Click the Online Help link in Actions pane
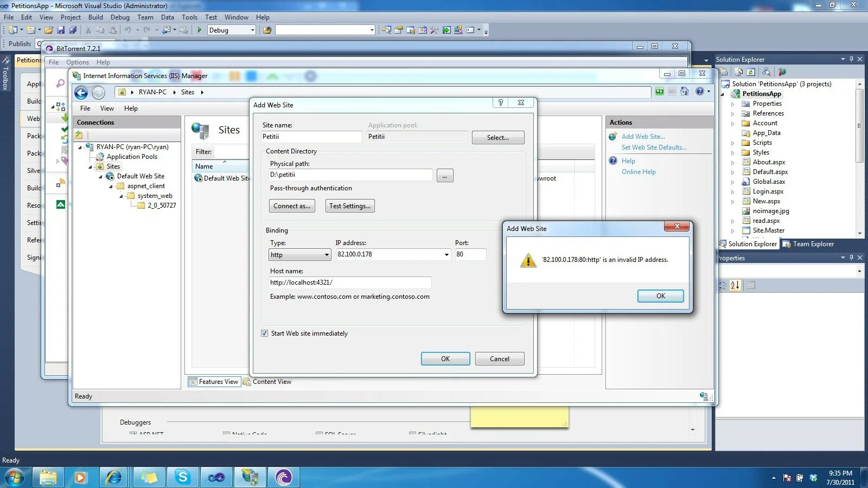The width and height of the screenshot is (868, 488). pos(639,172)
